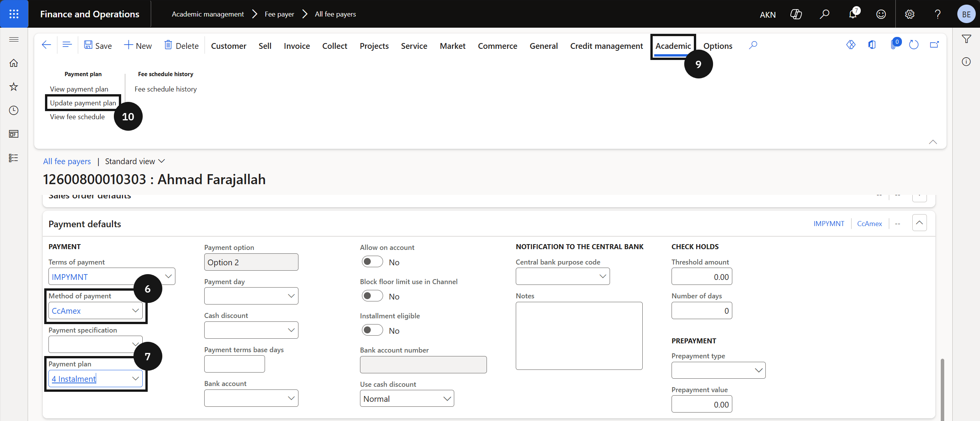Open Standard view selector
The height and width of the screenshot is (421, 980).
pos(135,161)
